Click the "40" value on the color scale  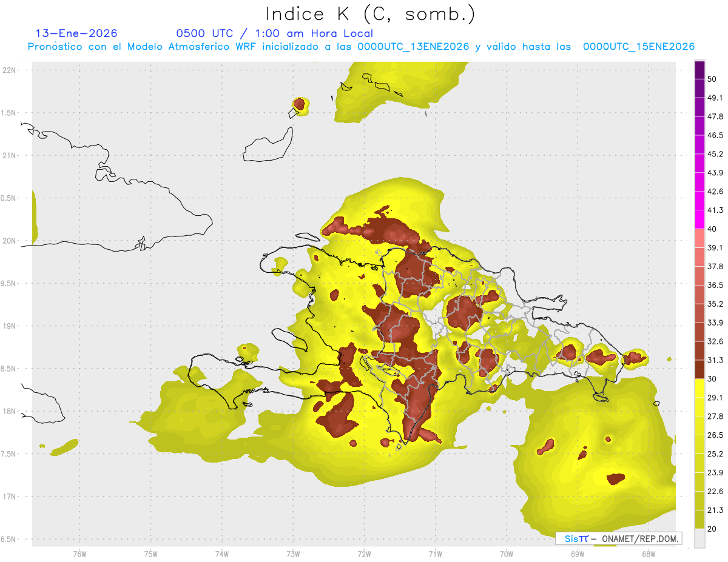pyautogui.click(x=712, y=229)
